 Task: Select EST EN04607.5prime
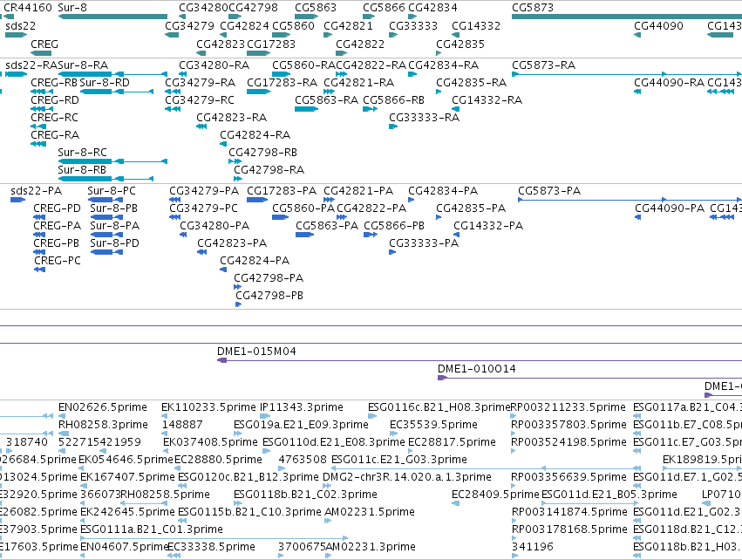(125, 547)
